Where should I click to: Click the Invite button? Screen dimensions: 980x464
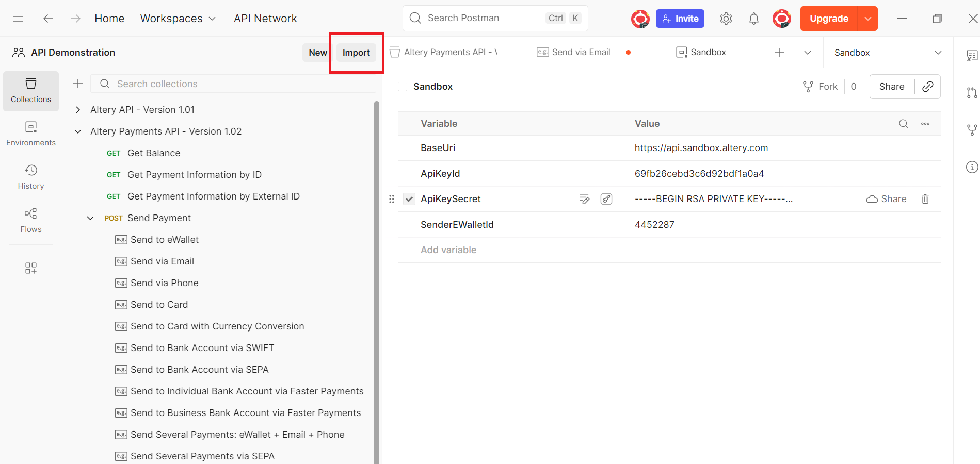(680, 19)
